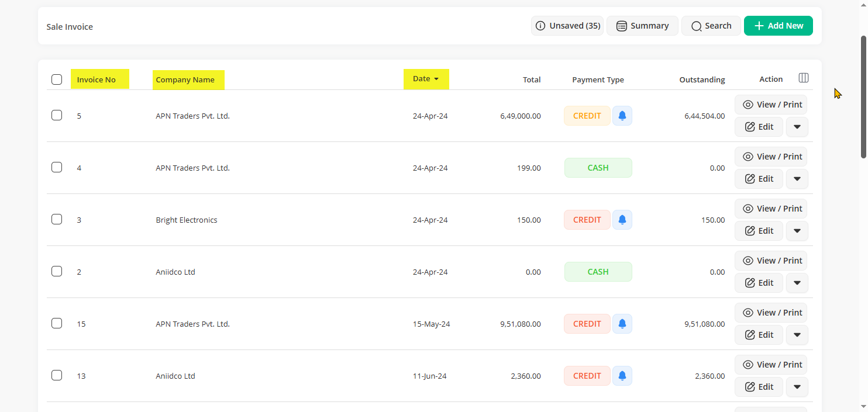
Task: Open the invoice Summary view
Action: coord(642,26)
